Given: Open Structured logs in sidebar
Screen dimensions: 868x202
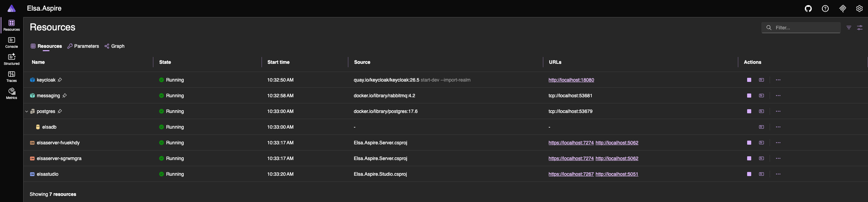Looking at the screenshot, I should pos(12,60).
